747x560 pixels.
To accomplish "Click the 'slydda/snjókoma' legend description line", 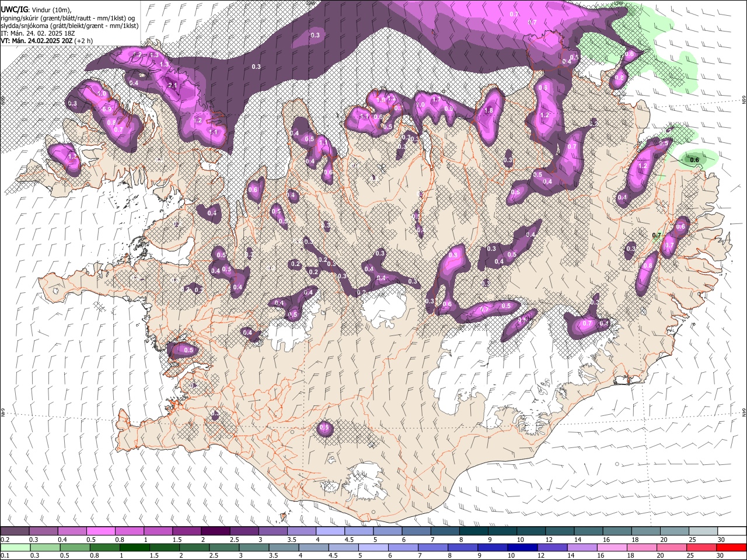I will point(69,26).
